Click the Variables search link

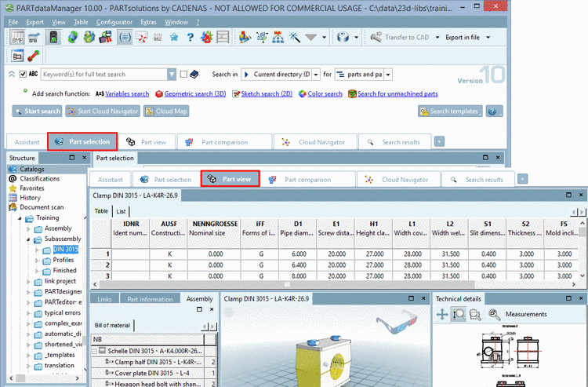pos(127,94)
